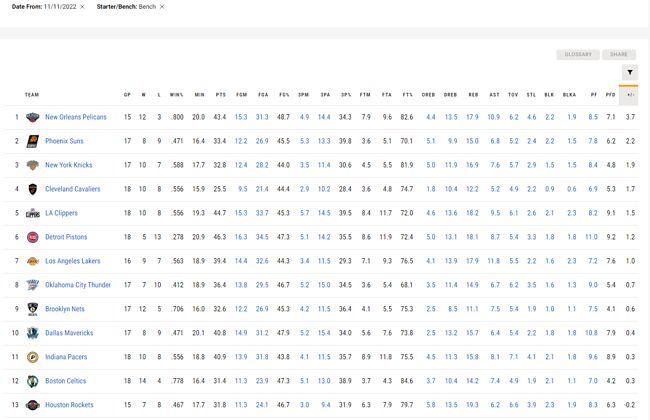This screenshot has height=420, width=650.
Task: Sort table by MIN column header
Action: pyautogui.click(x=199, y=95)
